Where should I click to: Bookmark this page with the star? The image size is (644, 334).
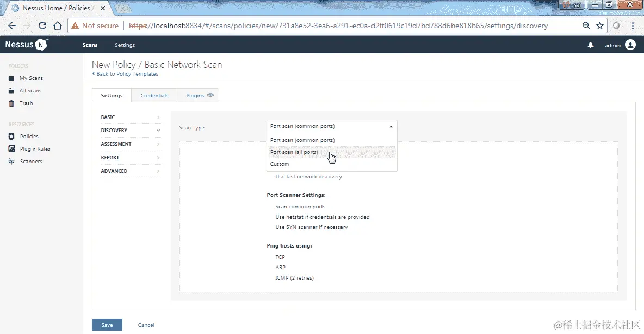[x=600, y=26]
